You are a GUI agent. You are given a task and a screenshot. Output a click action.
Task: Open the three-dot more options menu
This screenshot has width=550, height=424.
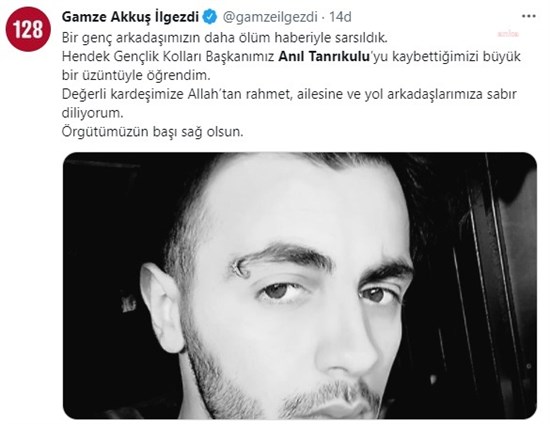point(529,16)
